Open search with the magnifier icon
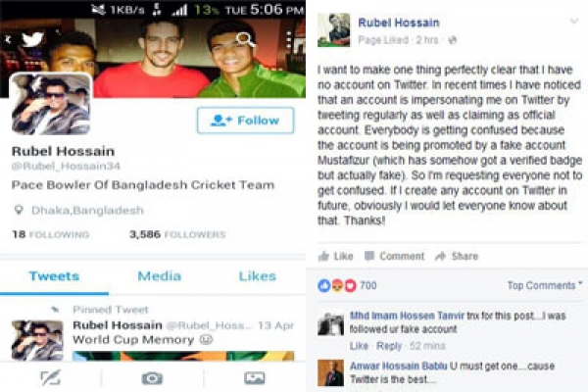 [x=246, y=39]
